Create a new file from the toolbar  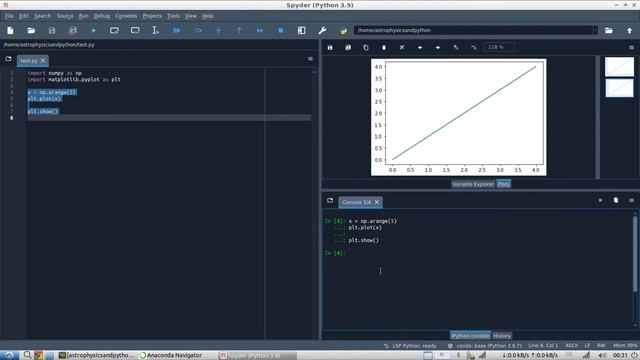point(10,31)
